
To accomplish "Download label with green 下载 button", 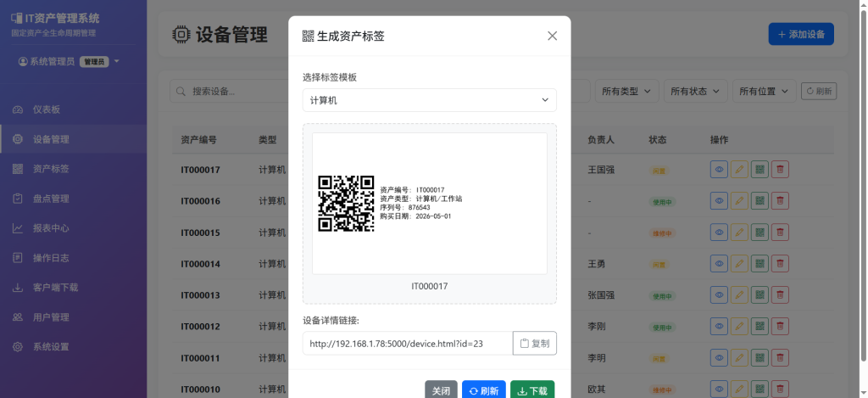I will (x=532, y=391).
